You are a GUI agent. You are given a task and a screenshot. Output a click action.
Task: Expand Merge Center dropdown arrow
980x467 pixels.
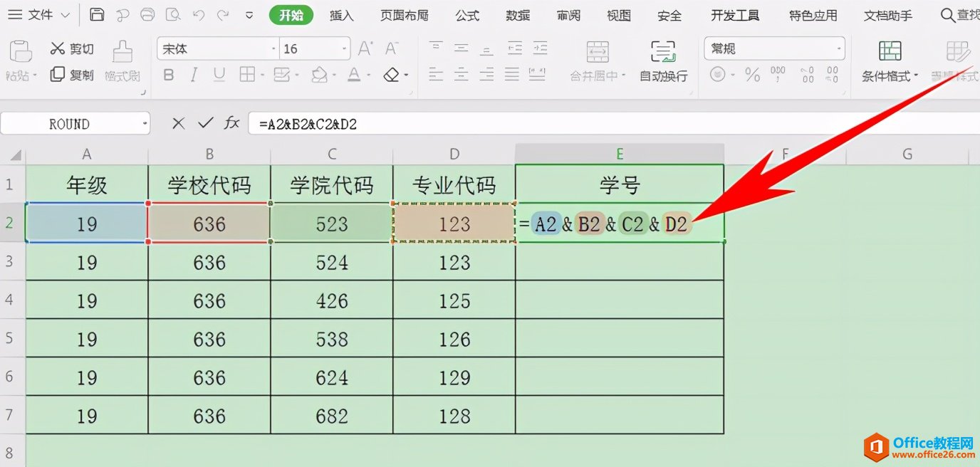click(x=623, y=75)
